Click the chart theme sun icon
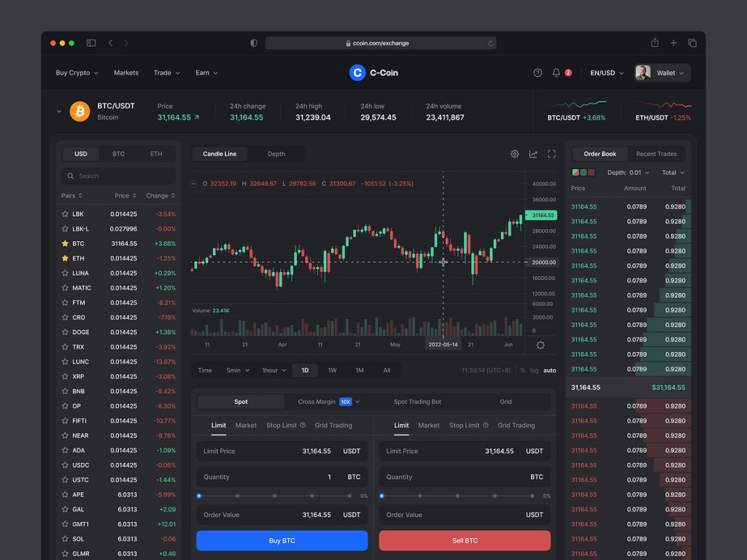Screen dimensions: 747x560 541,345
